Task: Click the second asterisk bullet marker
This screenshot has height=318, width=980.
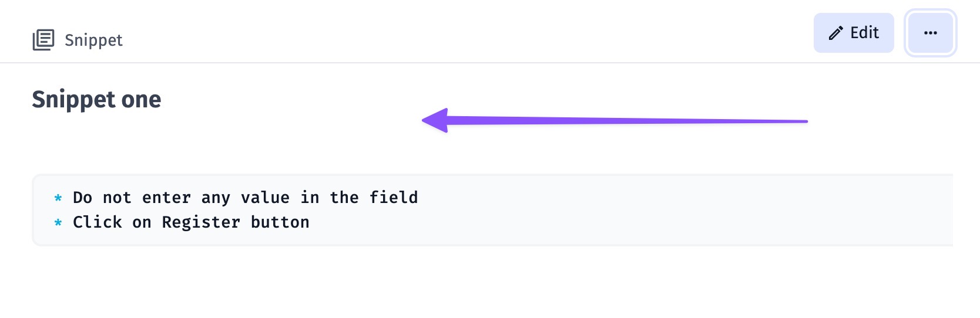Action: point(58,223)
